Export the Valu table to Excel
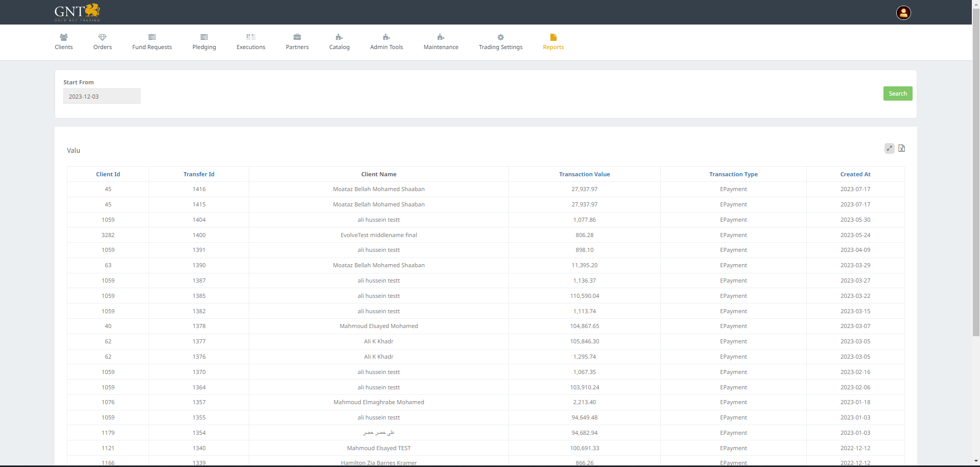Screen dimensions: 980x467 click(x=901, y=148)
